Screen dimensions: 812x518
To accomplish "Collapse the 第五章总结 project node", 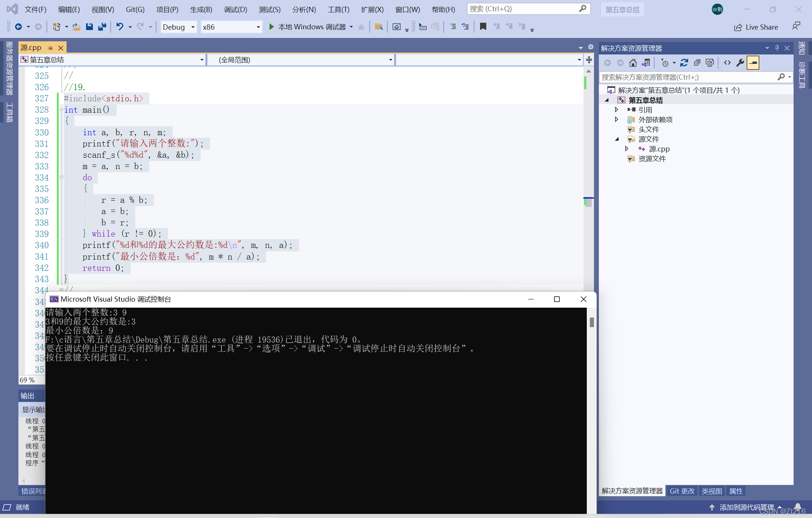I will pos(607,100).
